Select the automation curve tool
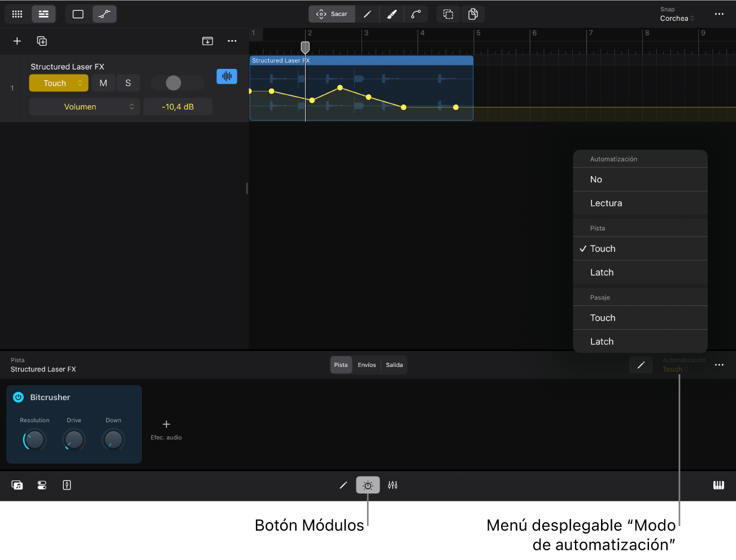 tap(416, 14)
